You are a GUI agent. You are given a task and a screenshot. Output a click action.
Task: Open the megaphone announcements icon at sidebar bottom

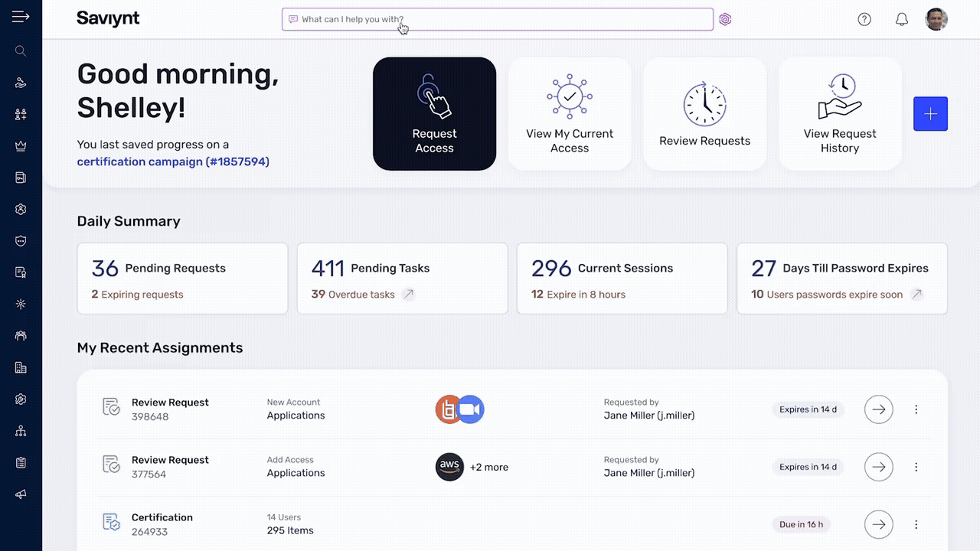(20, 494)
